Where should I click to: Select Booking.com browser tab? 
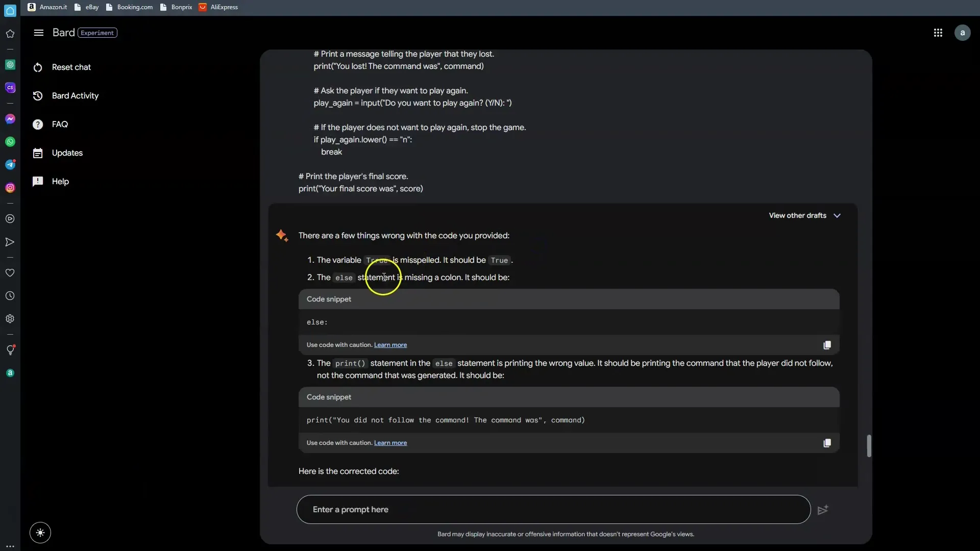point(135,8)
